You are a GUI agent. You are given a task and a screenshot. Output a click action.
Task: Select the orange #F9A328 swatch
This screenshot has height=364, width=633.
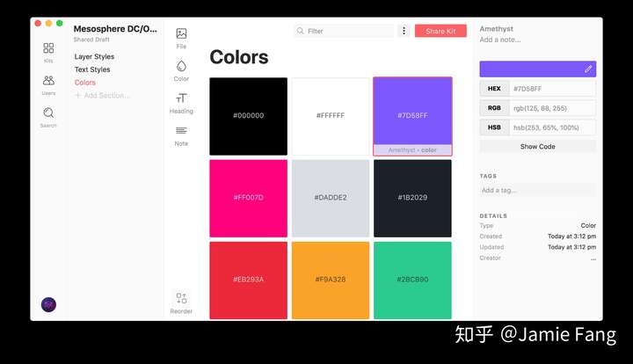331,280
